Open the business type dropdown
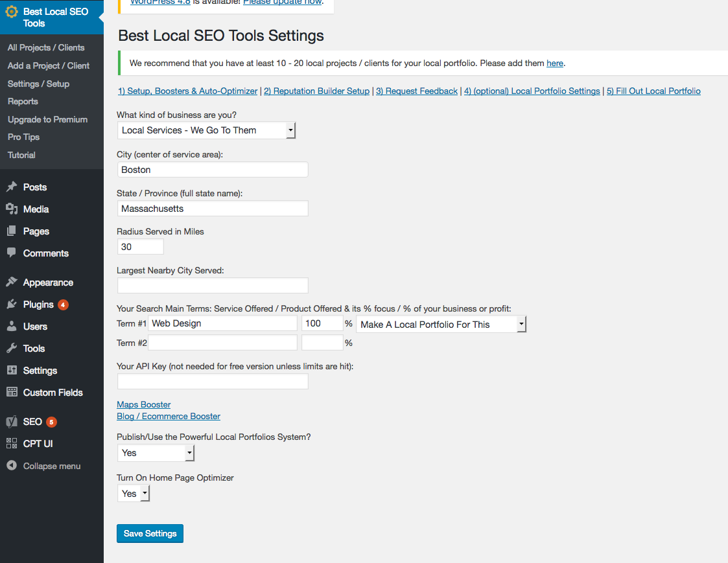This screenshot has width=728, height=563. point(206,130)
